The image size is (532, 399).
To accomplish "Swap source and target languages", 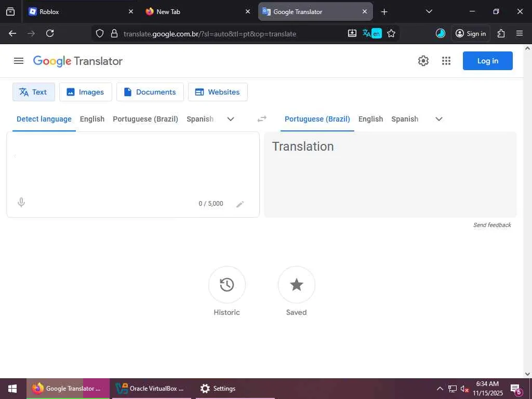I will tap(262, 119).
